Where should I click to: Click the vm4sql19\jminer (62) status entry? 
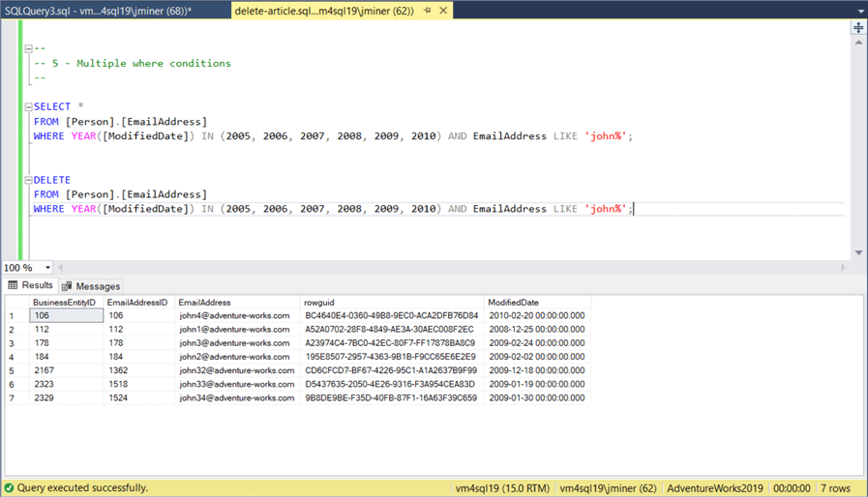click(608, 488)
